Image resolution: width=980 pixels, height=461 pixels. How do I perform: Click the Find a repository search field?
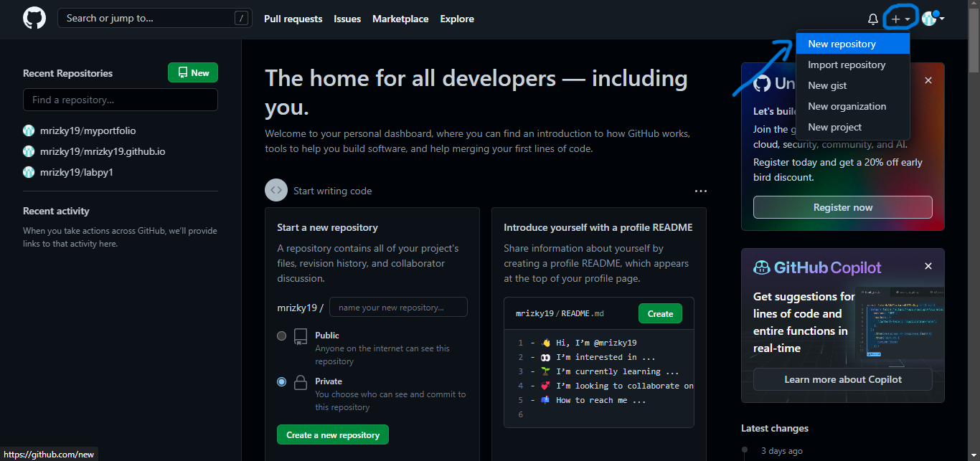tap(120, 100)
